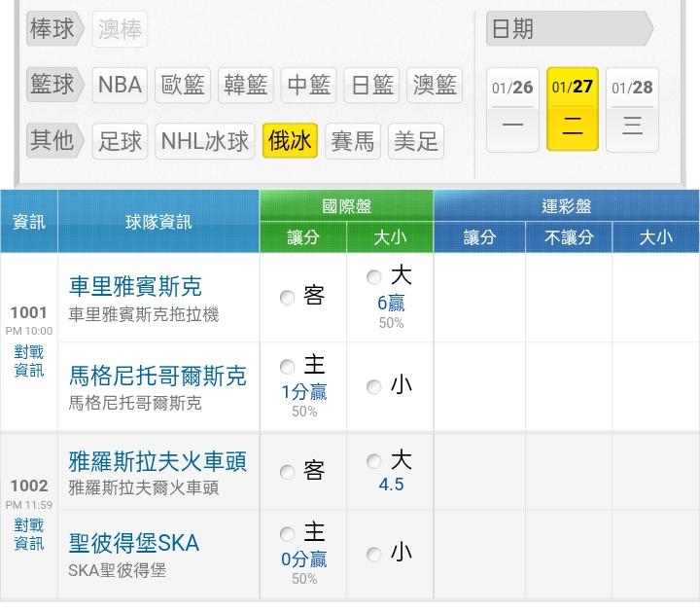Pick date 01/28 Wednesday
This screenshot has width=700, height=612.
click(x=633, y=108)
